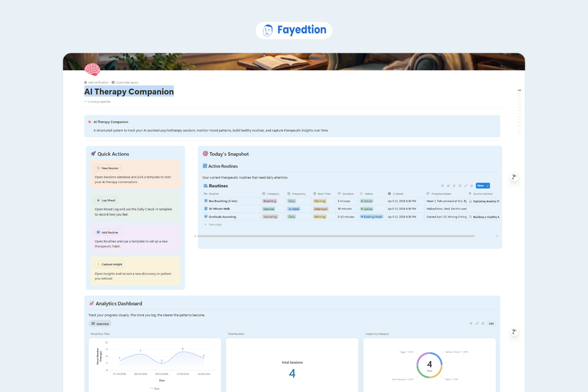Open Routines view settings icon
The height and width of the screenshot is (392, 588).
(472, 185)
